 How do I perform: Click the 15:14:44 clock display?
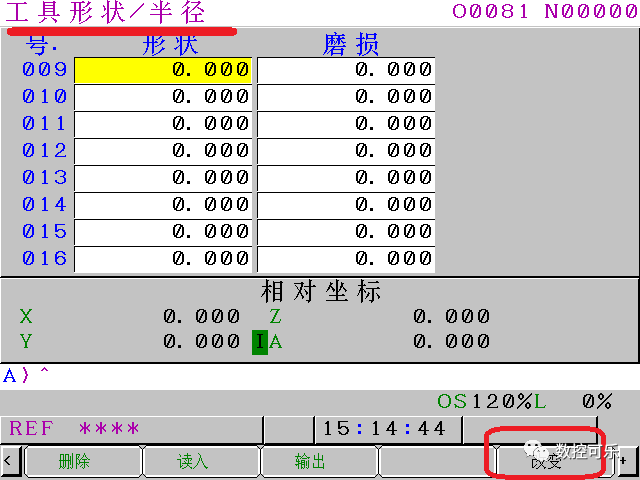click(384, 429)
